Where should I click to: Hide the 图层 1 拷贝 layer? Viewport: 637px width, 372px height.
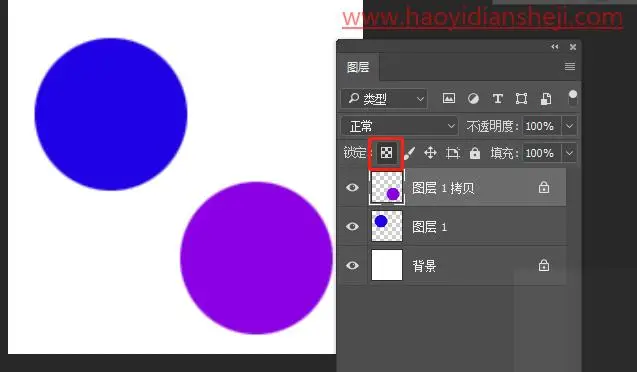coord(352,187)
